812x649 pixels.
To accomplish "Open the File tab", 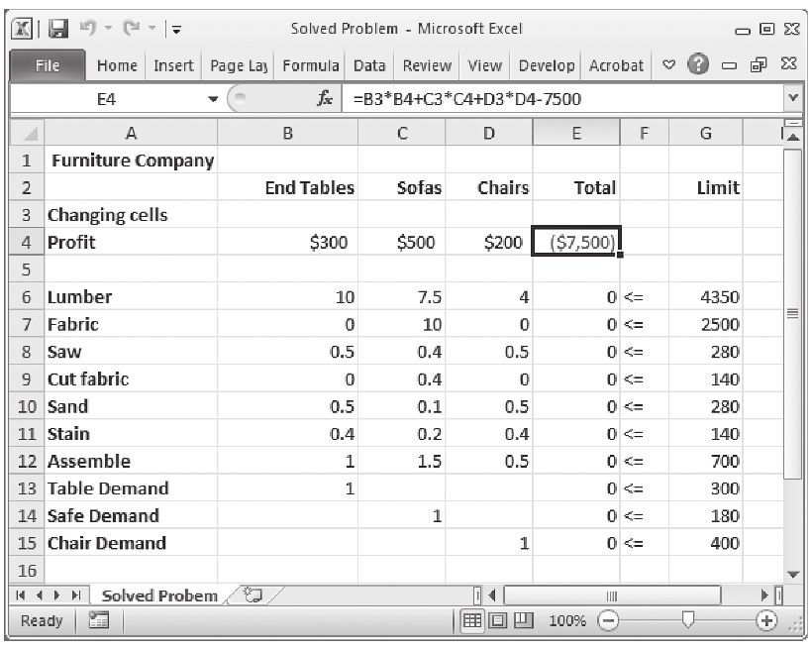I will point(47,66).
